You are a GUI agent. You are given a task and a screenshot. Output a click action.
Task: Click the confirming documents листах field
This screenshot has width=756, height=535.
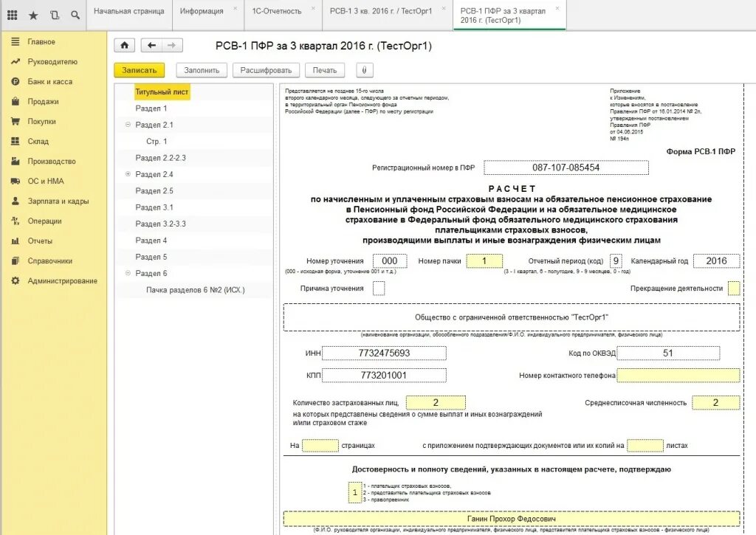coord(645,446)
